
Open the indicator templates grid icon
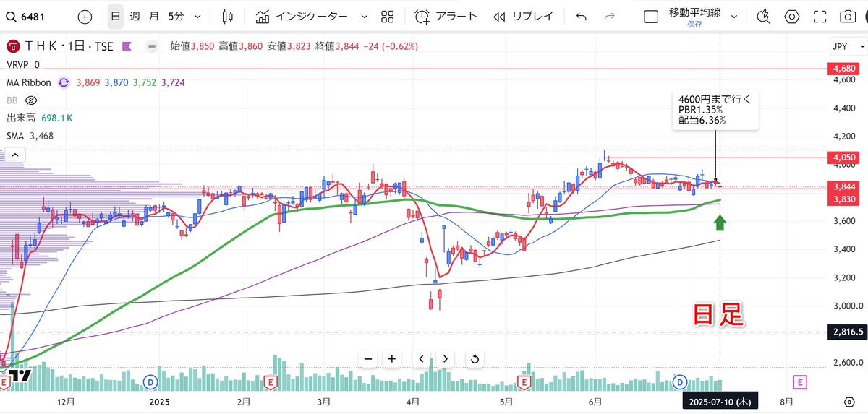tap(387, 17)
